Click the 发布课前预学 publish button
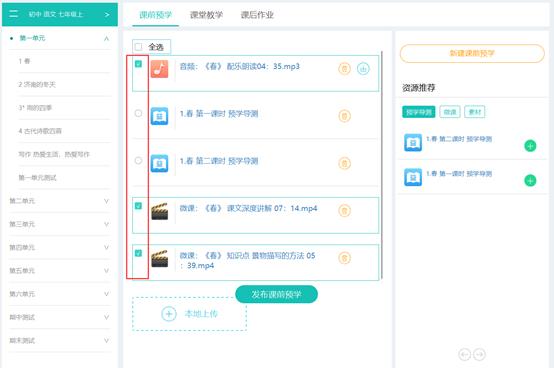Viewport: 554px width, 368px height. pyautogui.click(x=276, y=294)
